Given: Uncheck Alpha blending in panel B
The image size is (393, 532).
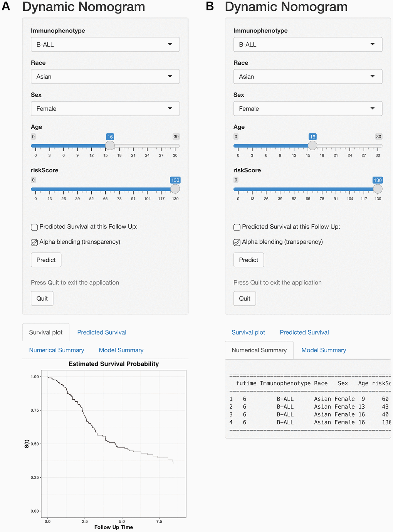Looking at the screenshot, I should (237, 242).
